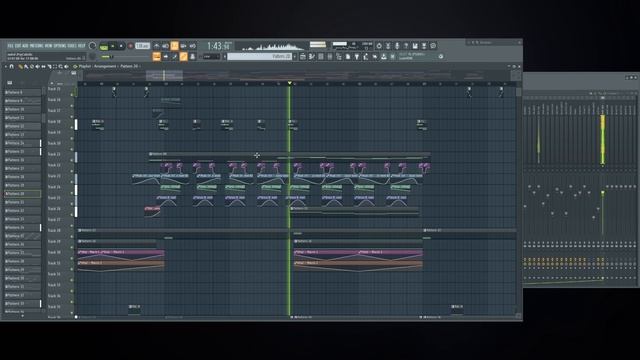Click the Stop button in transport

coord(121,46)
